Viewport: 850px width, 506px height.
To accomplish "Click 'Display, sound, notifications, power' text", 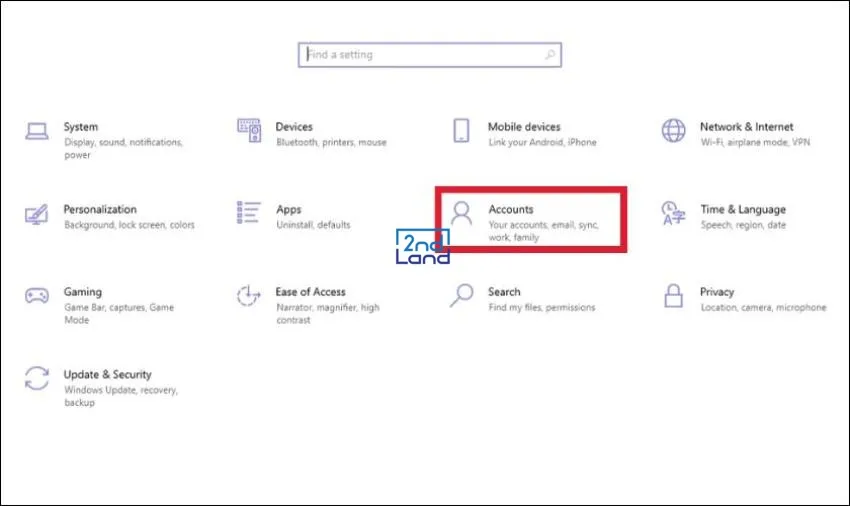I will tap(123, 149).
